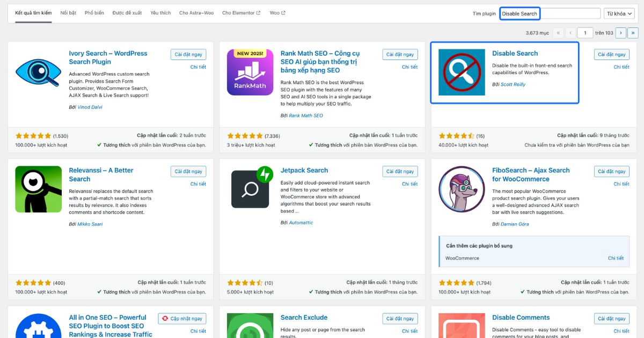Viewport: 644px width, 338px height.
Task: Open Chi tiết for Jetpack Search
Action: click(x=409, y=183)
